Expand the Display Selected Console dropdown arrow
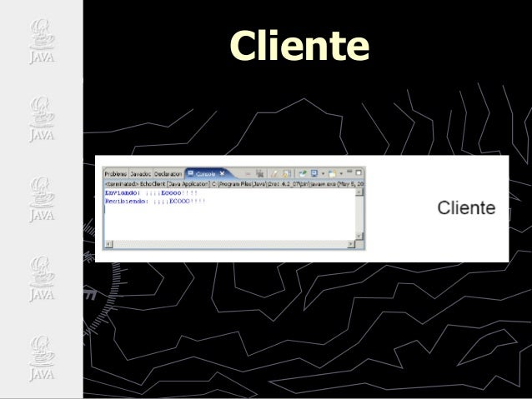 323,174
